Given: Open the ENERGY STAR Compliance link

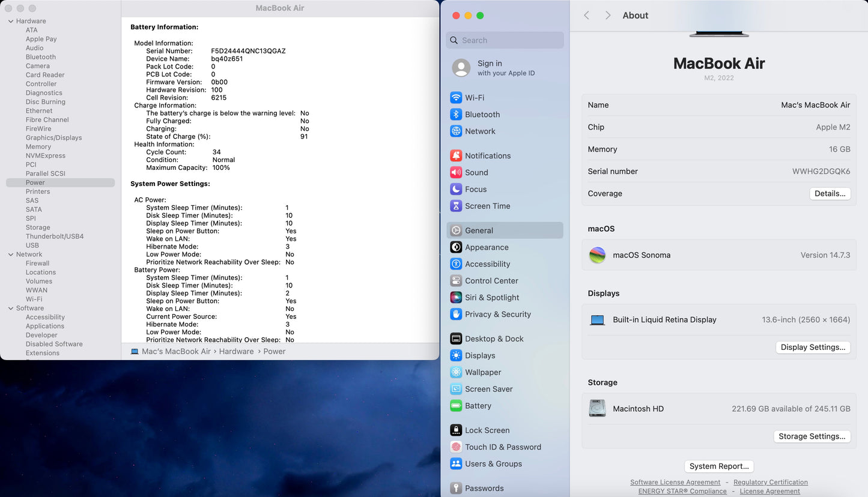Looking at the screenshot, I should coord(682,492).
